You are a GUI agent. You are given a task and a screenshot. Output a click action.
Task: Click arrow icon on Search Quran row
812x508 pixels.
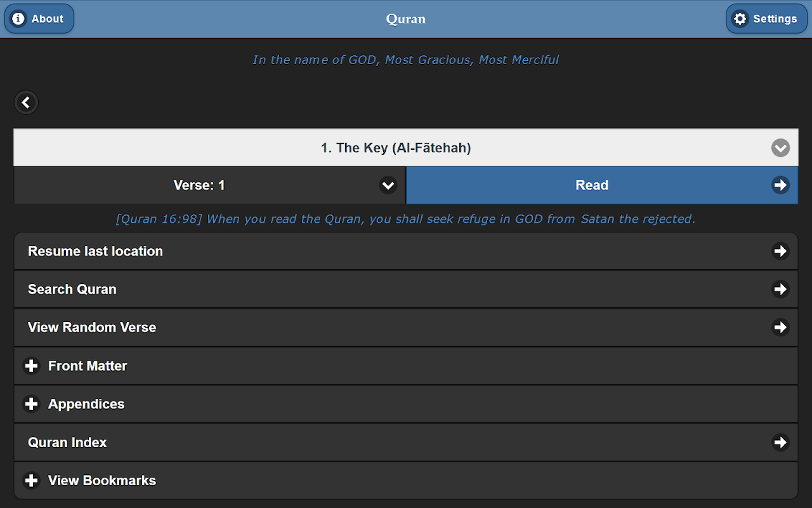click(780, 289)
